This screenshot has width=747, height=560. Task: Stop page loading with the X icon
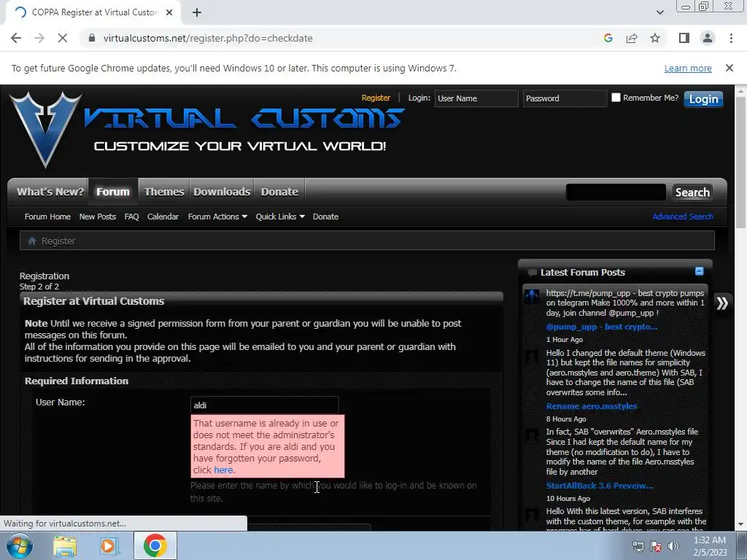[63, 38]
